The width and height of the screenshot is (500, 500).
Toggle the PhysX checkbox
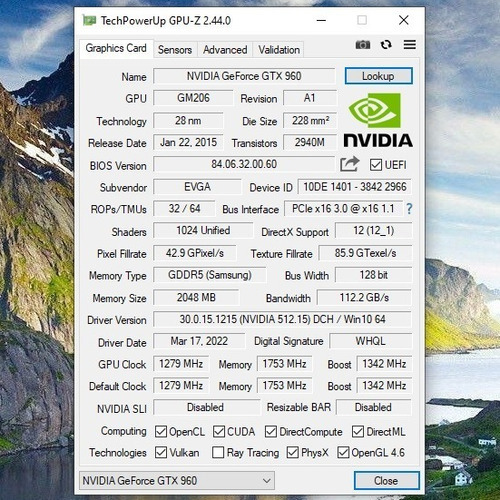293,453
